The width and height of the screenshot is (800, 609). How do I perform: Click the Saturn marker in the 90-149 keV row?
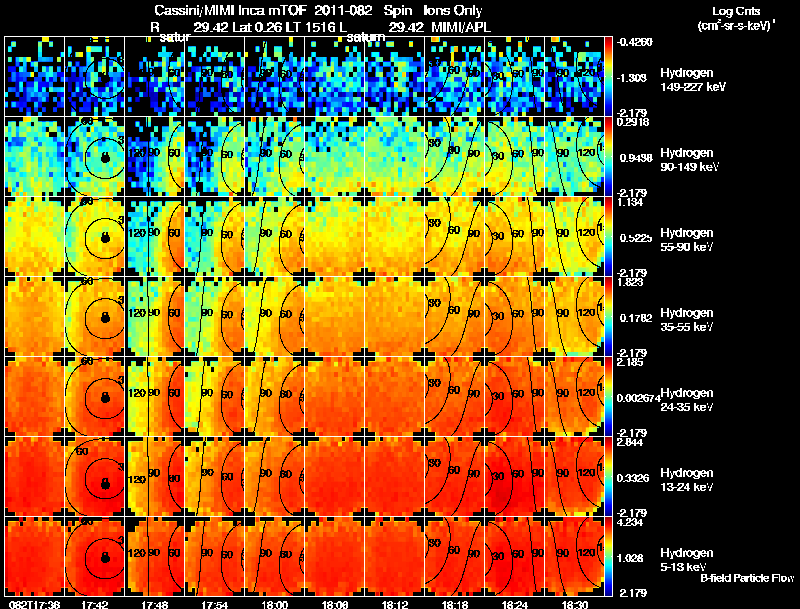(x=105, y=157)
